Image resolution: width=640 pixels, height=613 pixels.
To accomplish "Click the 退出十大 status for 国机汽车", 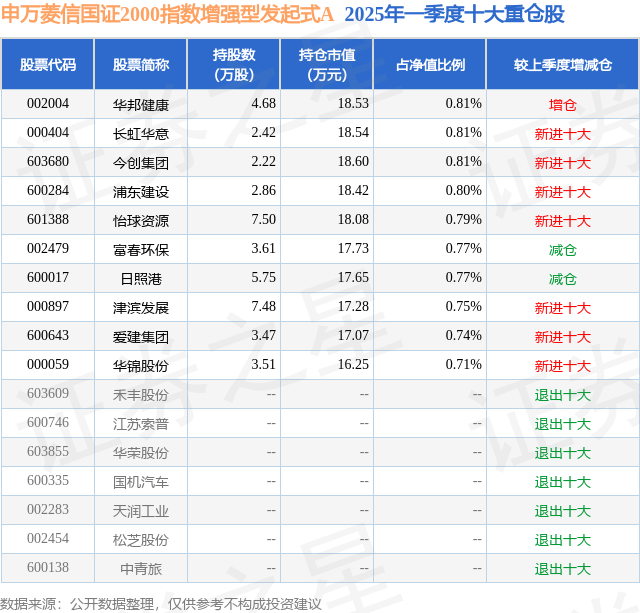I will coord(562,482).
